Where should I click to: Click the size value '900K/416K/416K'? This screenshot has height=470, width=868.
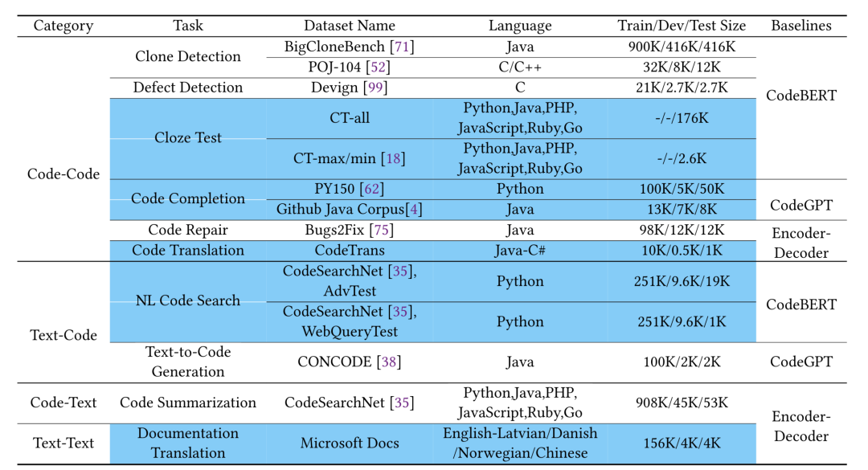click(682, 47)
